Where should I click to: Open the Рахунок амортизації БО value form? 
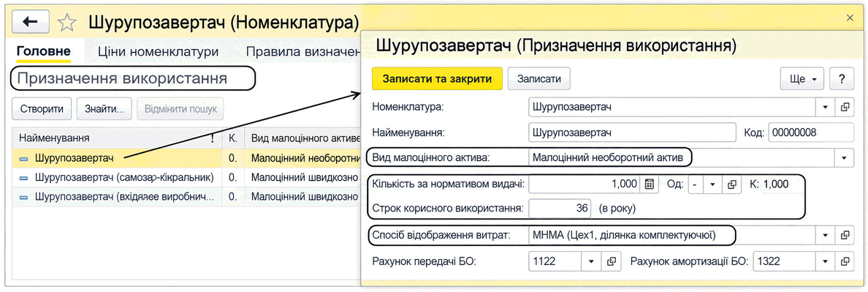coord(845,261)
